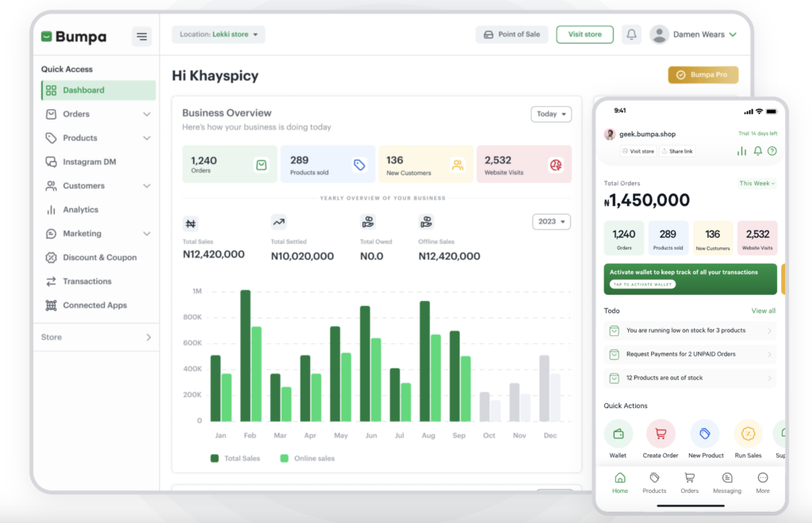The width and height of the screenshot is (812, 523).
Task: Tap the mobile help question mark icon
Action: (772, 151)
